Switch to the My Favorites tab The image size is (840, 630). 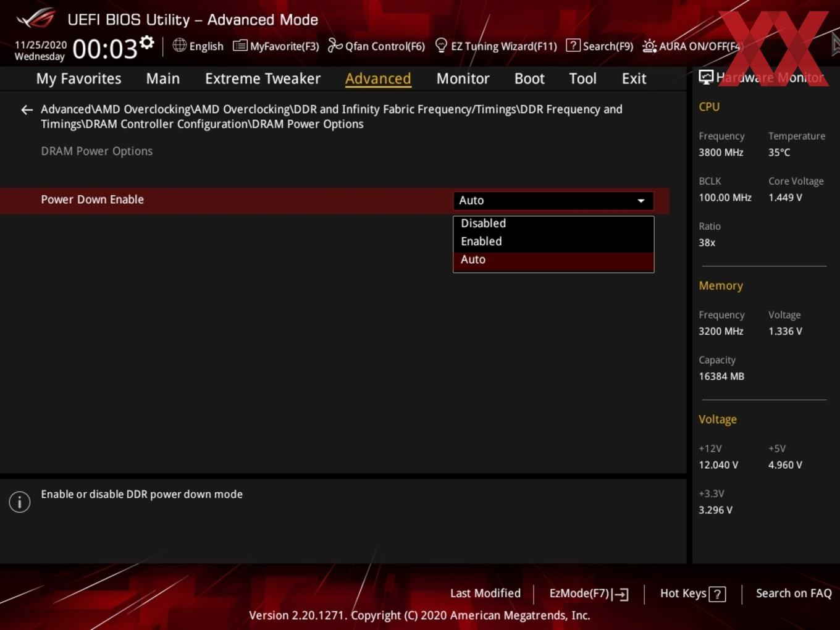(x=78, y=78)
